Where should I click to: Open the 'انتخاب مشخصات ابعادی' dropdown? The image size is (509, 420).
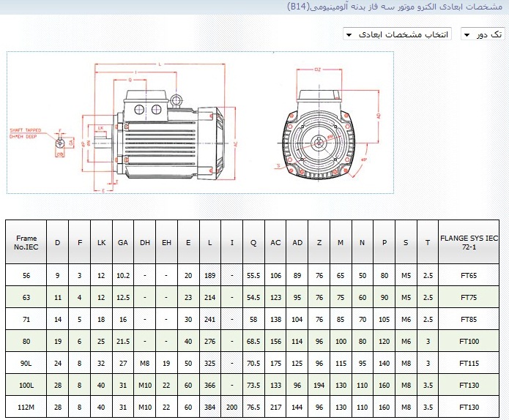click(397, 34)
